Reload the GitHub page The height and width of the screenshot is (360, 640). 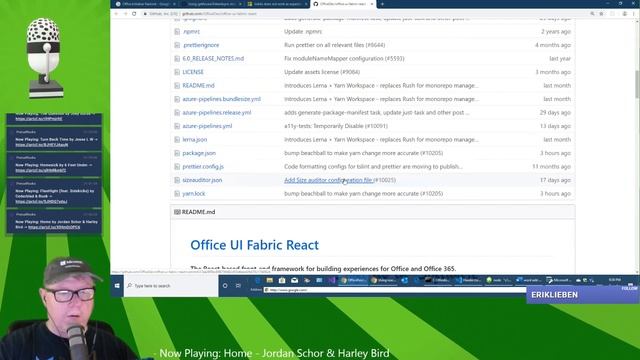(x=134, y=13)
